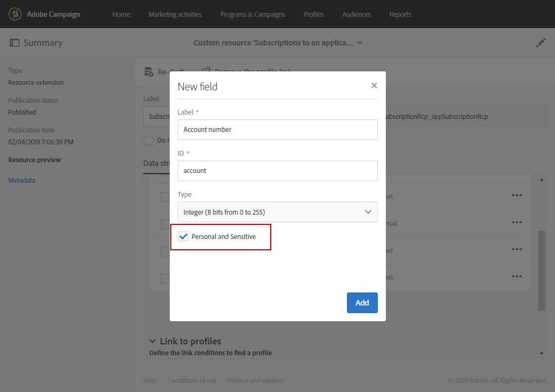Click the data structure vertical scrollbar
The width and height of the screenshot is (555, 392).
(542, 270)
